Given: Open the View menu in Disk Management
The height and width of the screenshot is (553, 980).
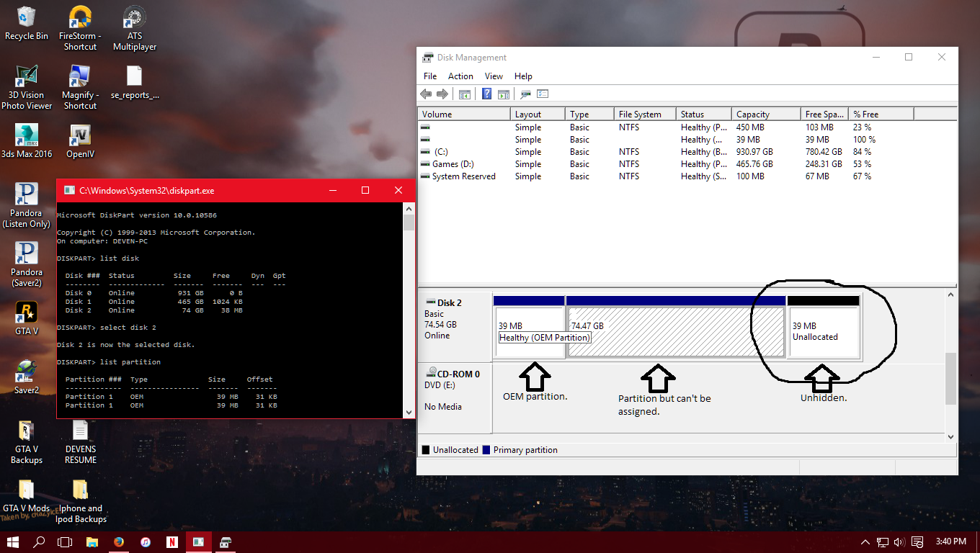Looking at the screenshot, I should point(494,76).
